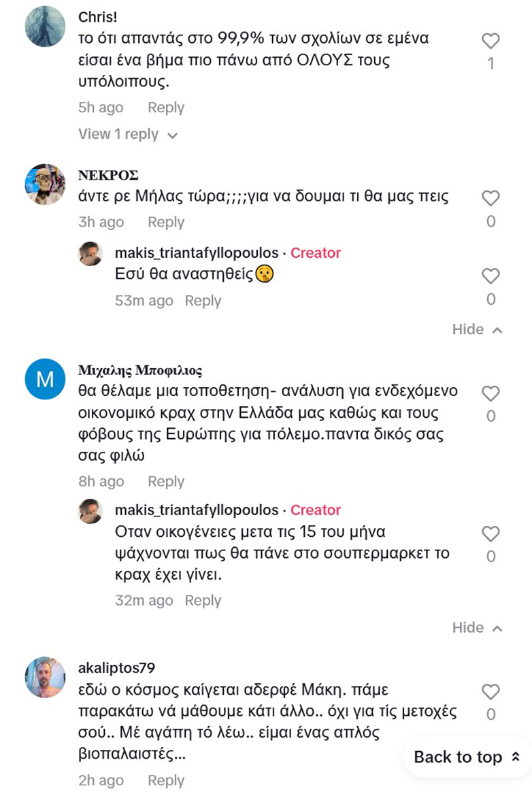Like the creator's reply about σουπερμαρκετ

tap(491, 534)
